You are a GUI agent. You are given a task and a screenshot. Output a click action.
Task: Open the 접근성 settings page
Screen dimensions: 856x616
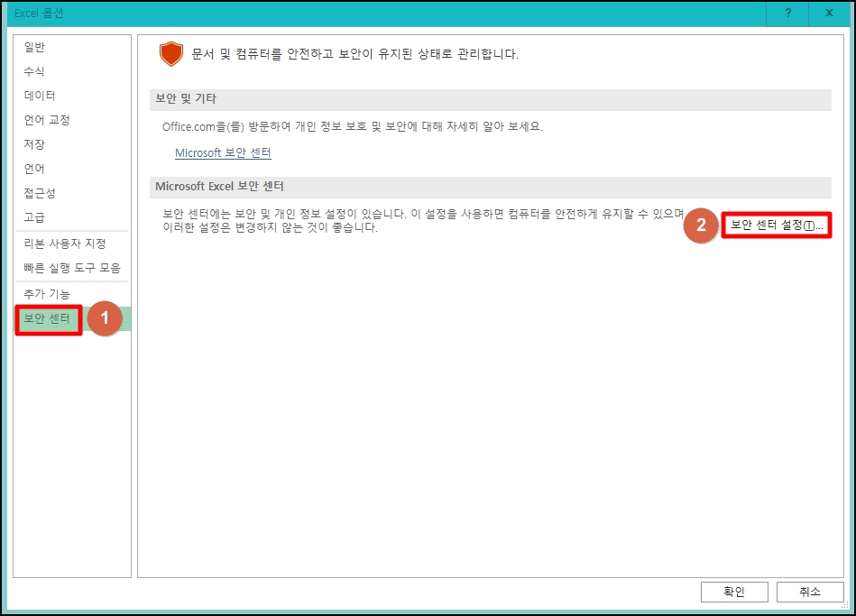[39, 192]
